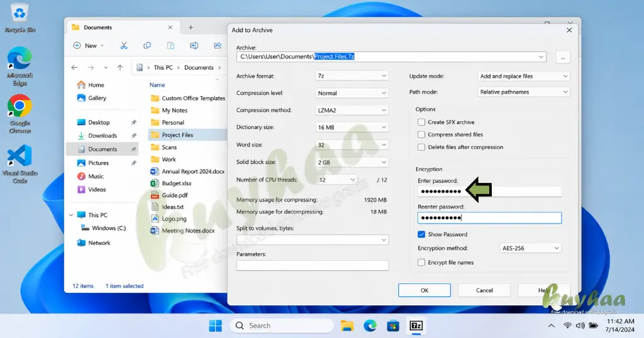Enable Delete files after compression
This screenshot has width=644, height=338.
pyautogui.click(x=421, y=147)
